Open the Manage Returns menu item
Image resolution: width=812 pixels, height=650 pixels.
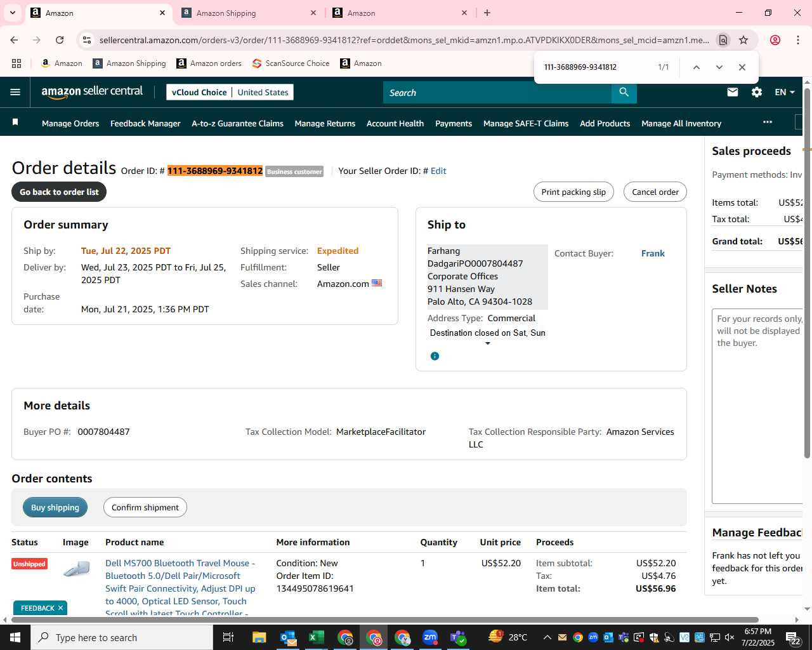pos(325,123)
